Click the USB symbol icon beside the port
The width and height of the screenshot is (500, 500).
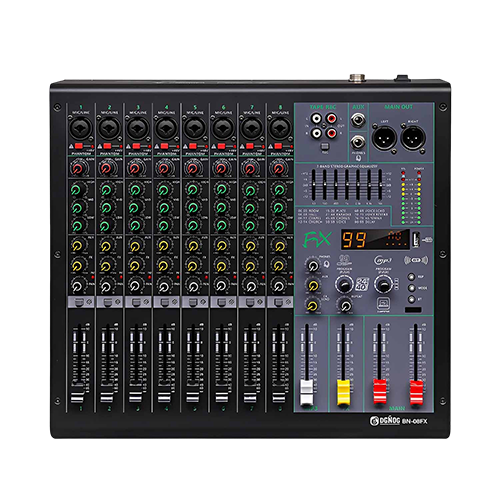pyautogui.click(x=428, y=239)
